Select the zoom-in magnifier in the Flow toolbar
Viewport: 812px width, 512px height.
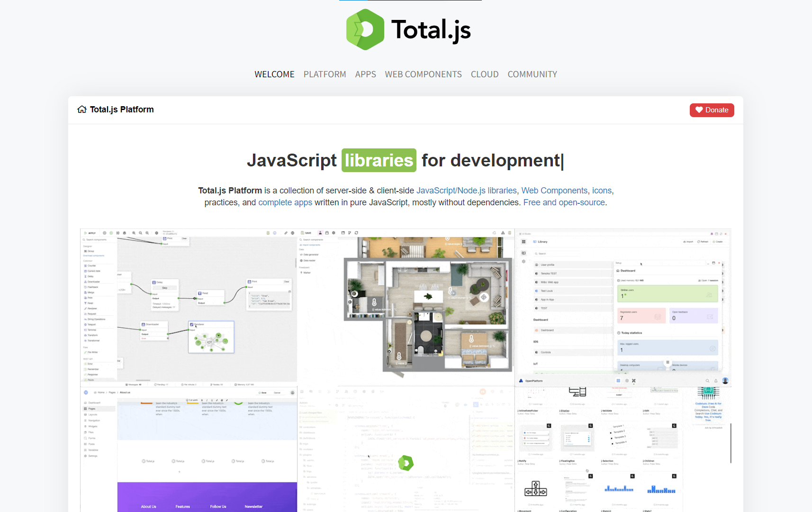pos(134,232)
